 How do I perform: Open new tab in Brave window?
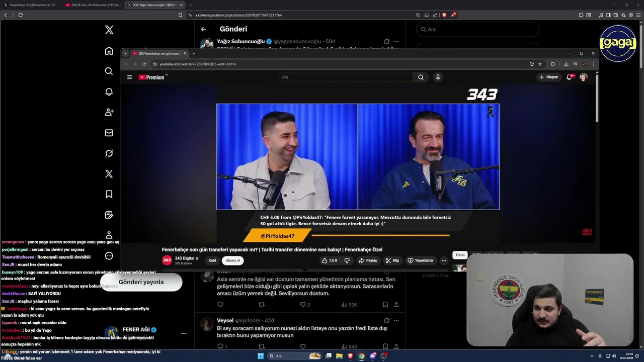point(191,5)
